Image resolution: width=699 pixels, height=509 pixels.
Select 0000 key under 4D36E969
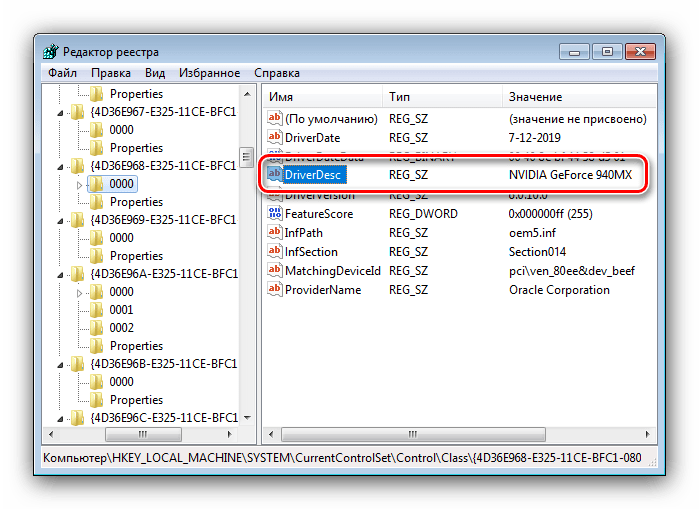[121, 238]
